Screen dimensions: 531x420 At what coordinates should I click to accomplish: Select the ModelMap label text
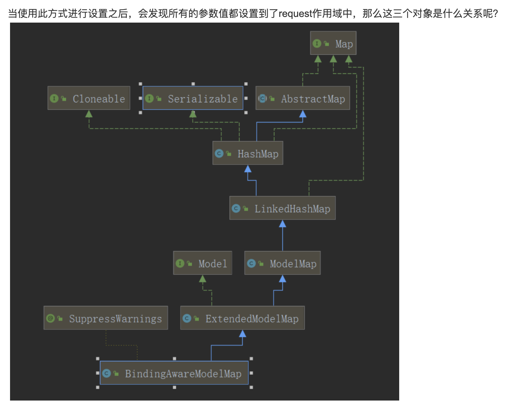point(293,264)
